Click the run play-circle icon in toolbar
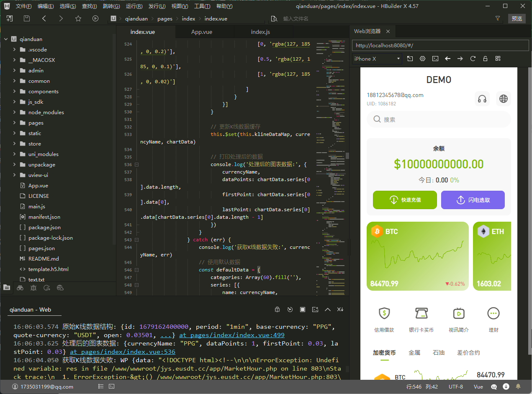 95,18
